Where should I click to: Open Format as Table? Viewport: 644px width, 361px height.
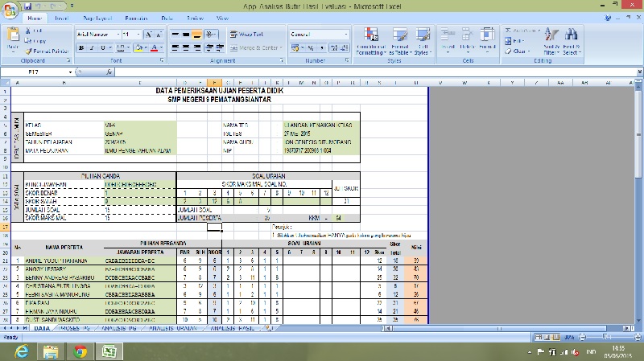pyautogui.click(x=399, y=41)
